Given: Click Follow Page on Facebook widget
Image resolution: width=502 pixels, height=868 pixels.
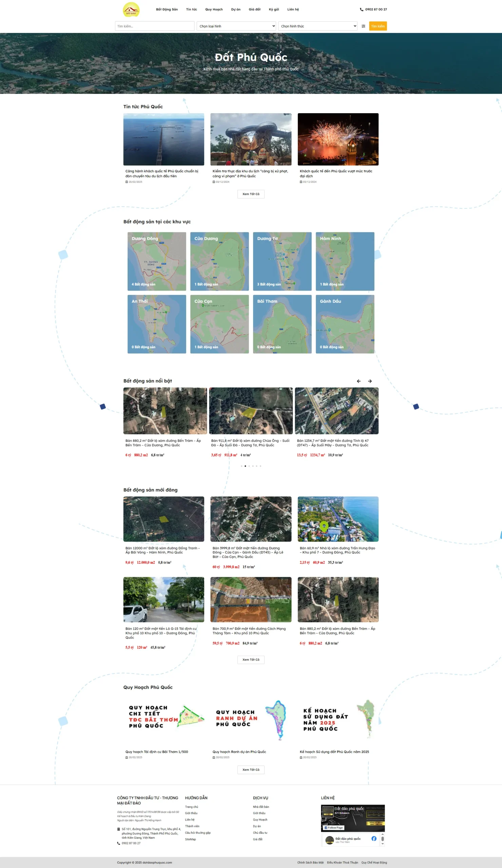Looking at the screenshot, I should pos(333,827).
